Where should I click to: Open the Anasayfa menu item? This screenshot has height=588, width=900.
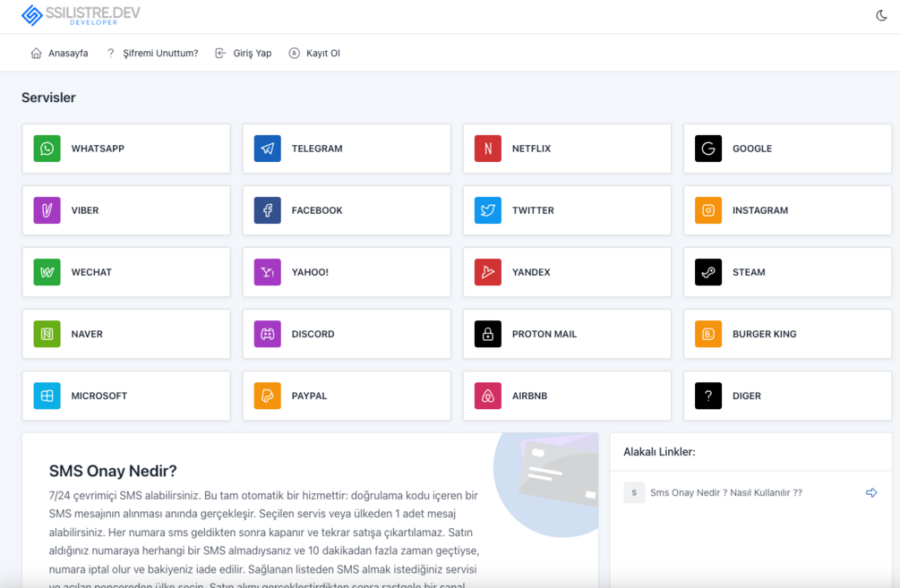[x=59, y=54]
